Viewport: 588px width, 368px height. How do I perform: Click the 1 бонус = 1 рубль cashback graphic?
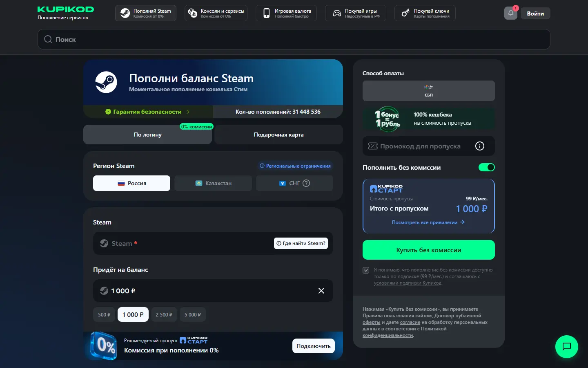[388, 119]
